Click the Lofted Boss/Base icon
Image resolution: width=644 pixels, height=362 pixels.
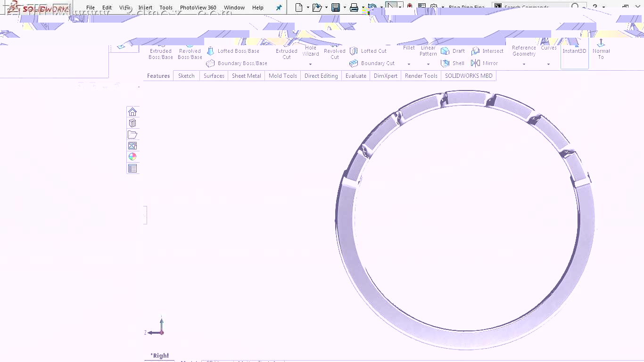coord(211,51)
